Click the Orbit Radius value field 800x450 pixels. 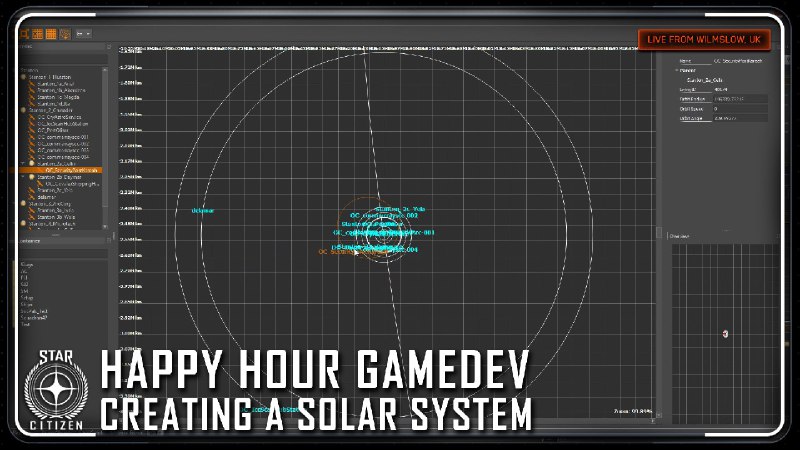740,99
